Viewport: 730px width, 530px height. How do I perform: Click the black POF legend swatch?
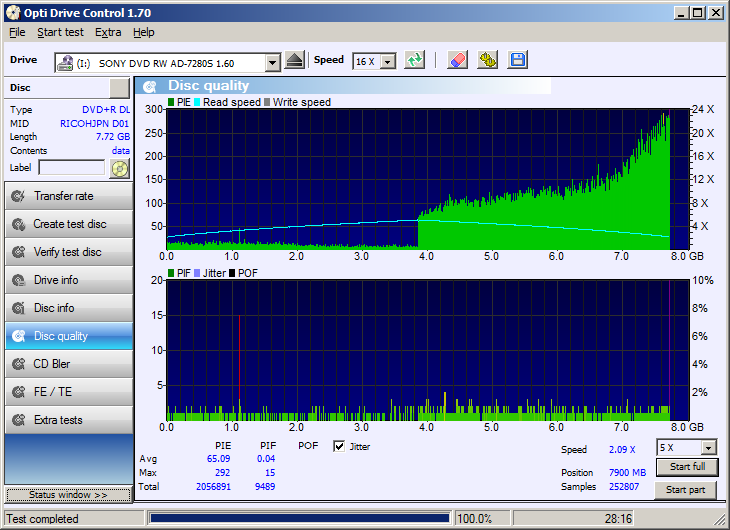point(232,273)
